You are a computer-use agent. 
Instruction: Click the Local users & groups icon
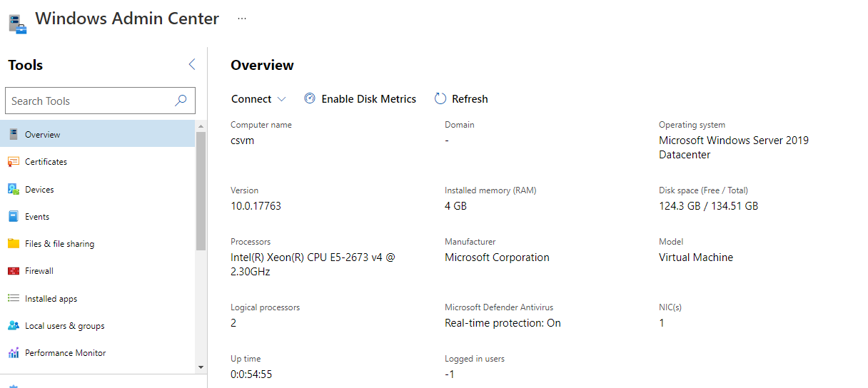click(x=14, y=325)
